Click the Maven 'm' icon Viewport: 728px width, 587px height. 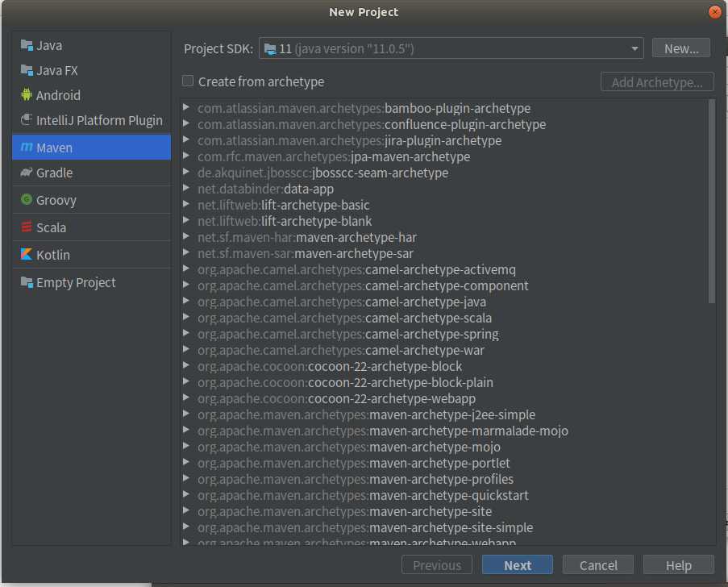pos(27,148)
